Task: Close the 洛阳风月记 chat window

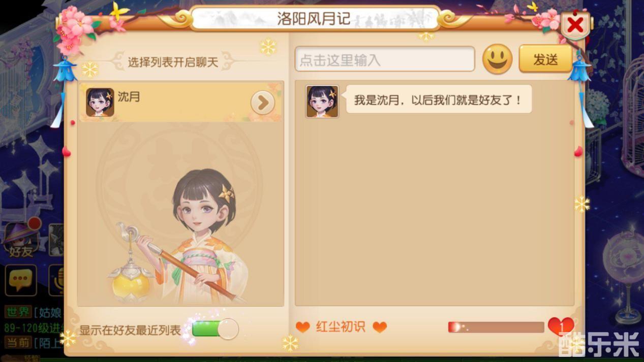Action: [x=575, y=25]
